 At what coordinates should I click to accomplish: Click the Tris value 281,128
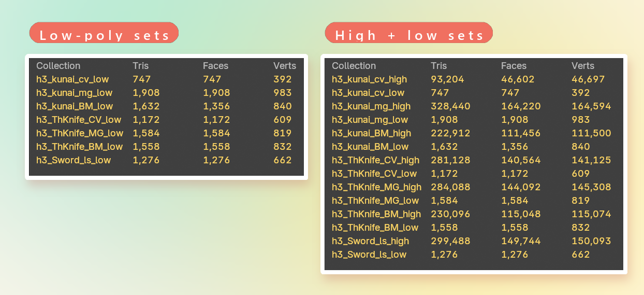click(x=450, y=160)
